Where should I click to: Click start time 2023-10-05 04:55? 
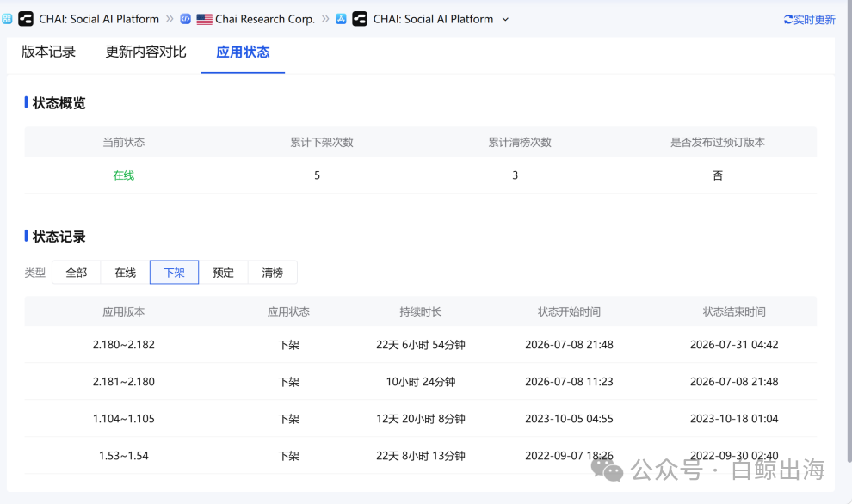point(569,419)
